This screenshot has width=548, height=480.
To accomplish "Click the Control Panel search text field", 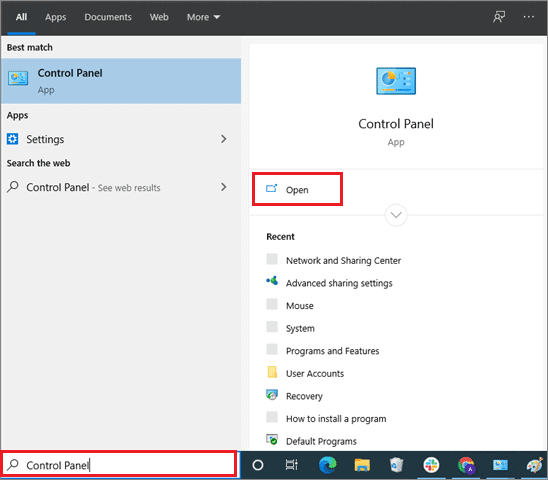I will pos(119,465).
